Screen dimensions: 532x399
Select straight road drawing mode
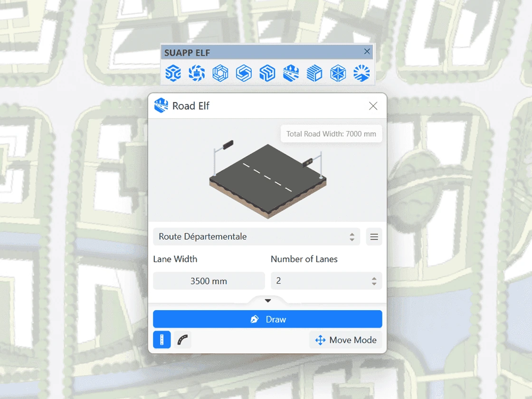(162, 340)
